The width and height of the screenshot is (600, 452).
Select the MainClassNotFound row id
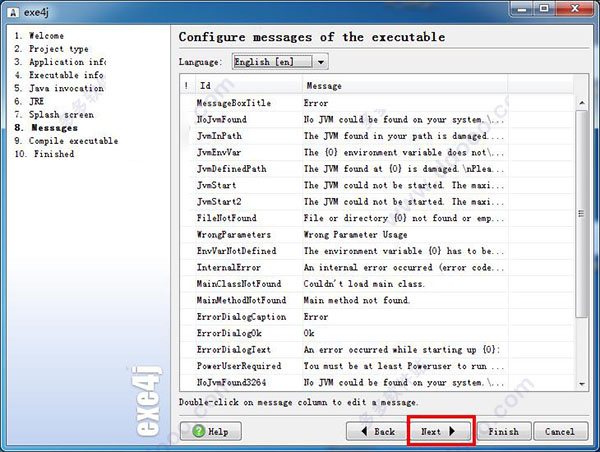[239, 284]
